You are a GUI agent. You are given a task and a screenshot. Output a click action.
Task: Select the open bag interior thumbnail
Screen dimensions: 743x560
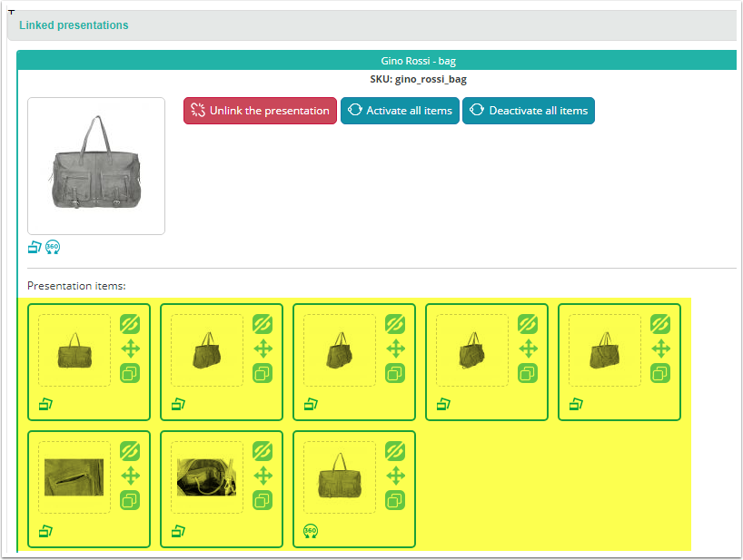[x=207, y=477]
